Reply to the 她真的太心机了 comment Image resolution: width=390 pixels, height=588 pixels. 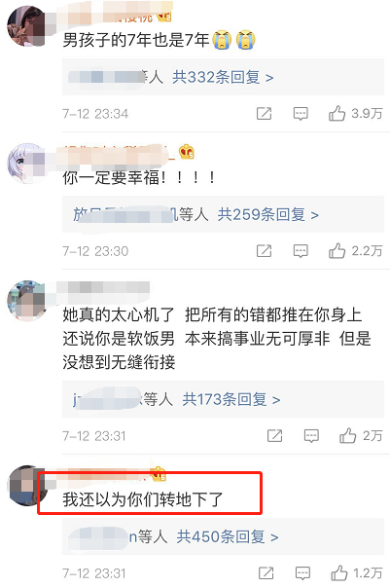(x=311, y=436)
